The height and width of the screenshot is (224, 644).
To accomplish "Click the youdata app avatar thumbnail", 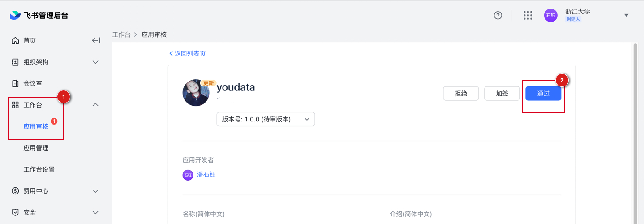I will (x=196, y=93).
